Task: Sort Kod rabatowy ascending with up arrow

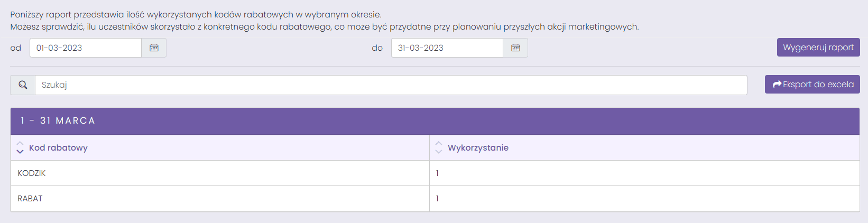Action: [x=20, y=144]
